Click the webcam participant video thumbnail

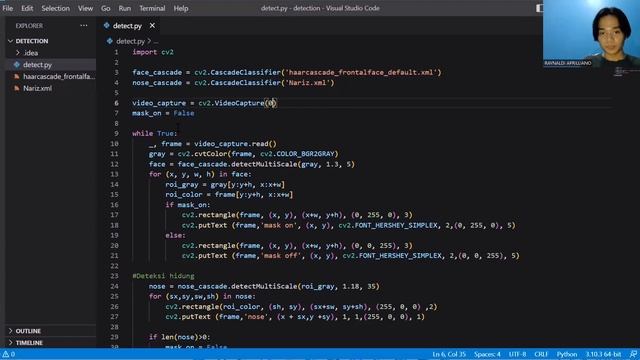coord(591,33)
